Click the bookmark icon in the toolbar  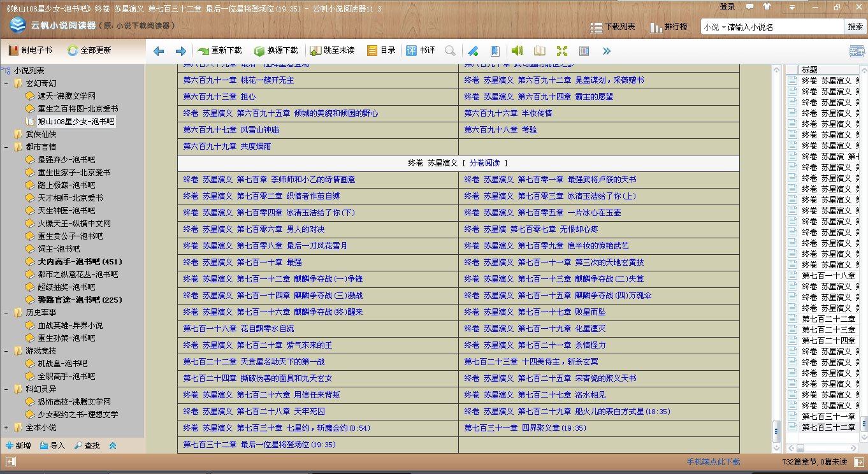pos(495,51)
